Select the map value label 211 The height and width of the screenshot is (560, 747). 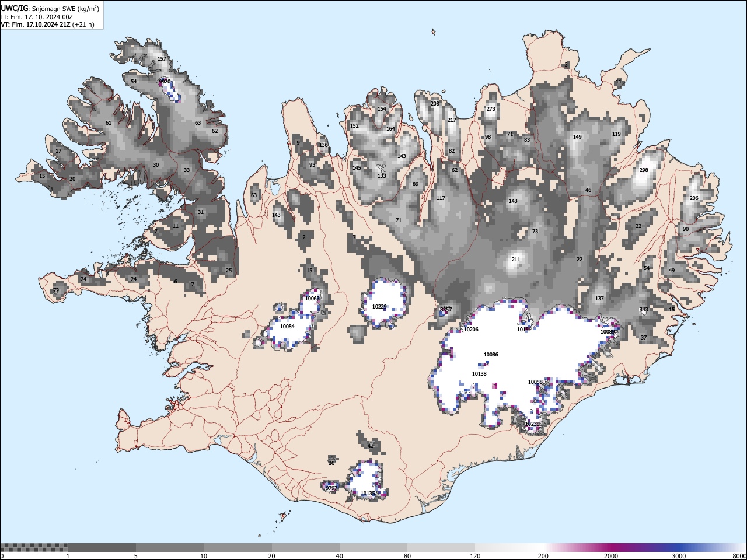(x=516, y=260)
